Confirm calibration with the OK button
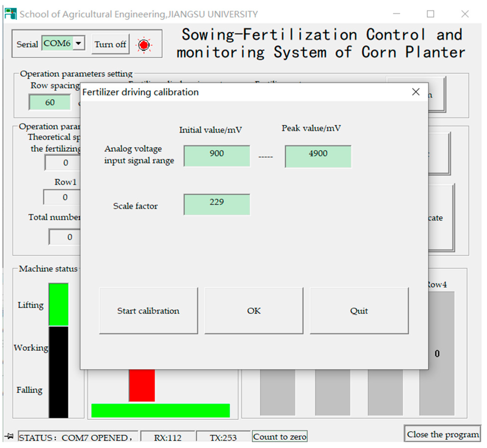 (x=254, y=311)
